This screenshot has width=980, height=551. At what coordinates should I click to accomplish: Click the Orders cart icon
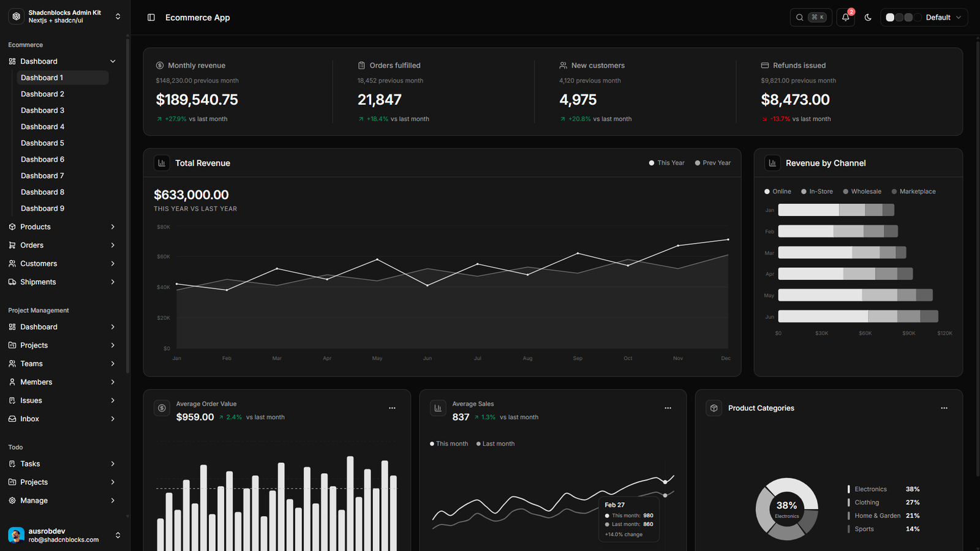12,245
